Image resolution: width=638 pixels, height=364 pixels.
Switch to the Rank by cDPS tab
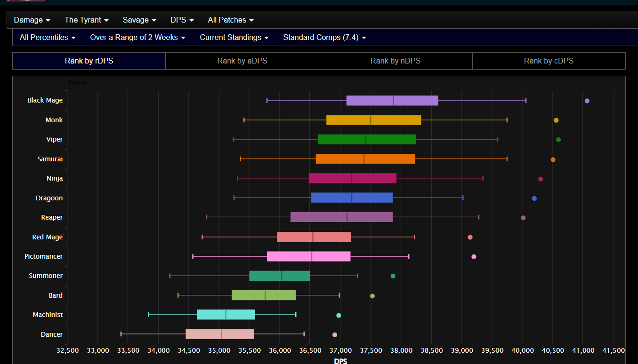tap(549, 61)
